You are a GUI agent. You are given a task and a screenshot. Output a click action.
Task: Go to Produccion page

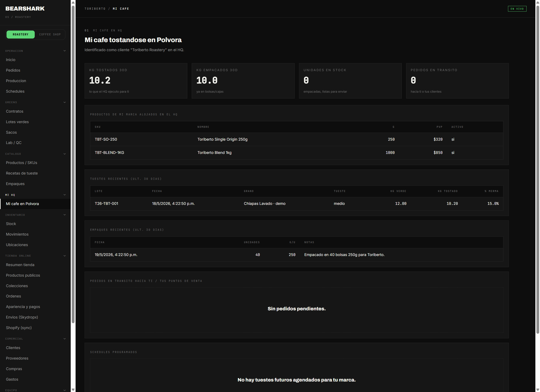point(35,81)
